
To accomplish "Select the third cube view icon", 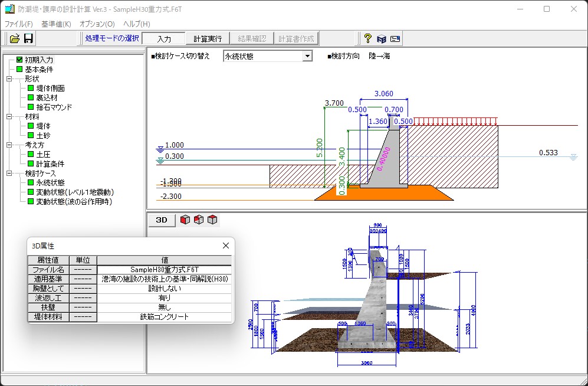I will click(x=212, y=220).
